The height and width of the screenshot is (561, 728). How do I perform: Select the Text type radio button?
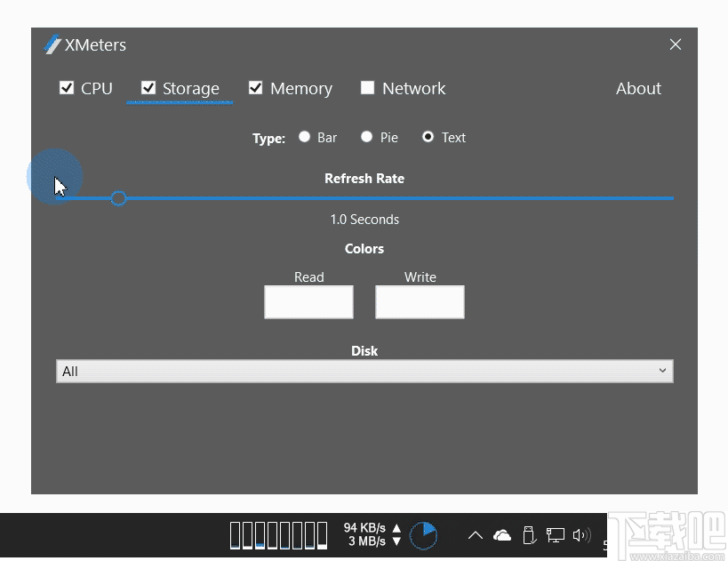tap(428, 137)
